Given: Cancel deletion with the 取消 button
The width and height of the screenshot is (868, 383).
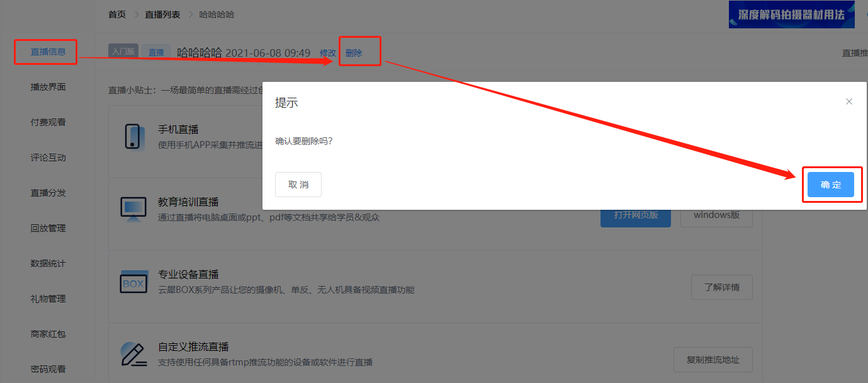Looking at the screenshot, I should pos(298,185).
